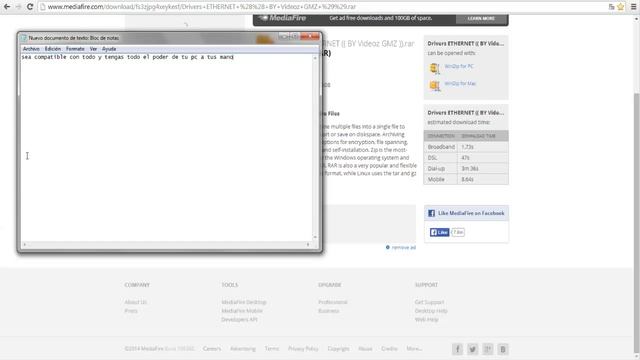The height and width of the screenshot is (360, 640).
Task: Open Archivo menu in Notepad
Action: (31, 49)
